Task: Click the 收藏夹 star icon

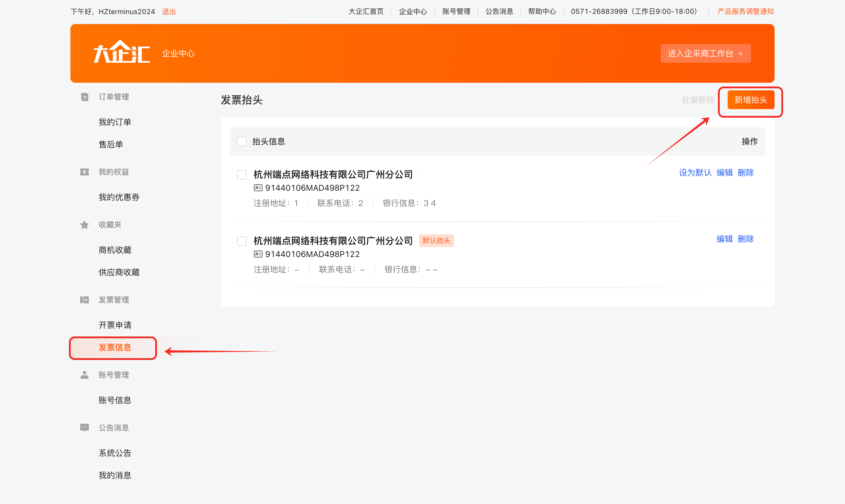Action: pos(84,225)
